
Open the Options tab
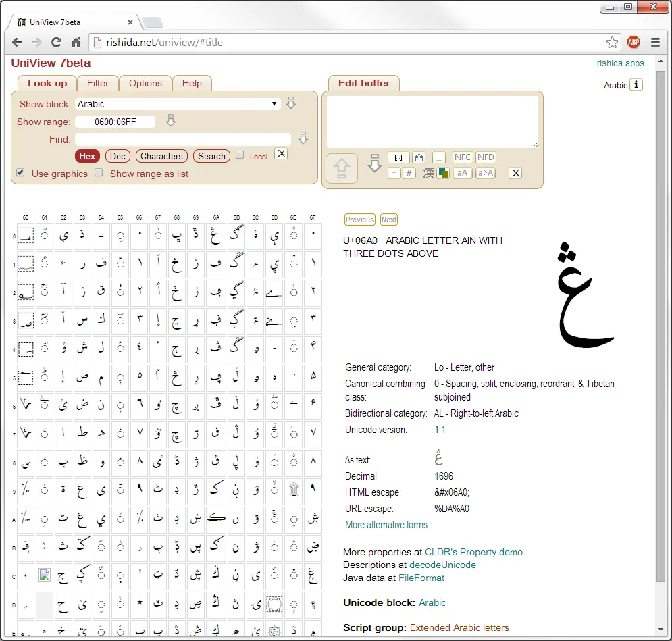click(145, 83)
